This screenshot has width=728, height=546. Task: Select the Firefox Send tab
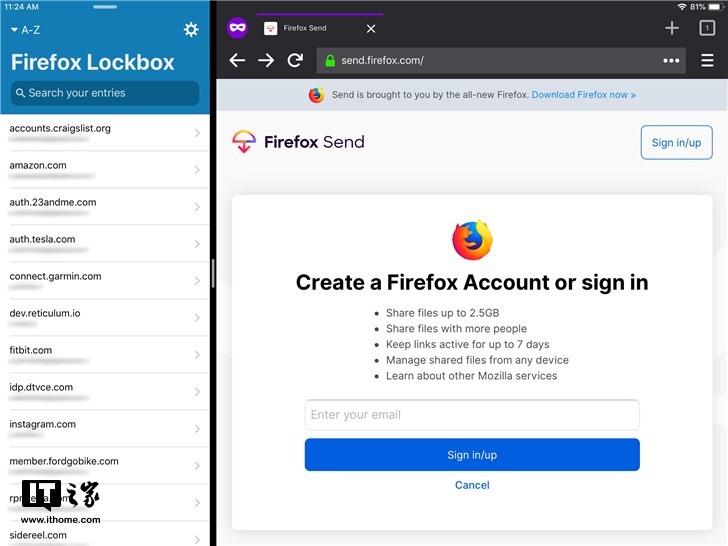point(305,28)
